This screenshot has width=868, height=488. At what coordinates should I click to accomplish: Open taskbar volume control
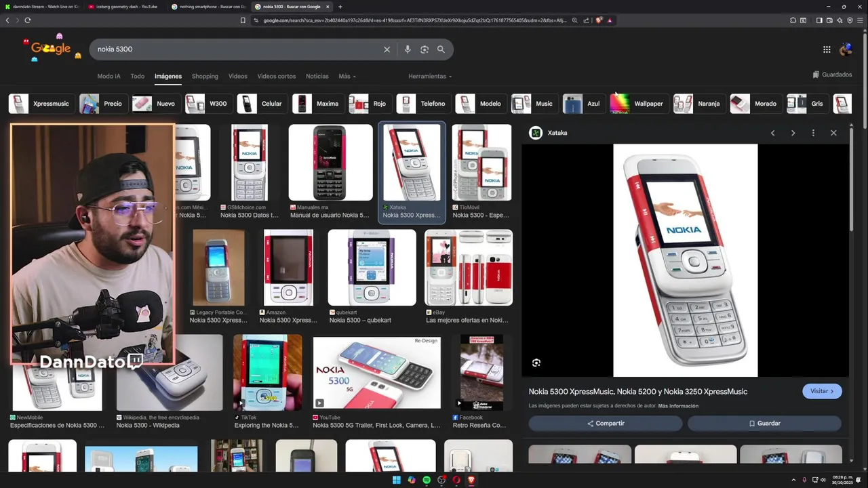point(823,480)
